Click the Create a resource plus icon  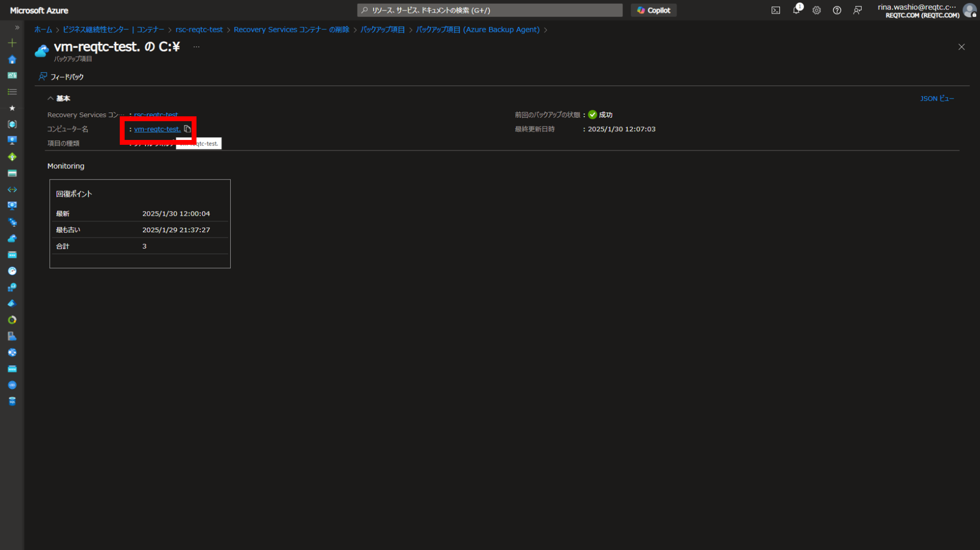tap(12, 43)
